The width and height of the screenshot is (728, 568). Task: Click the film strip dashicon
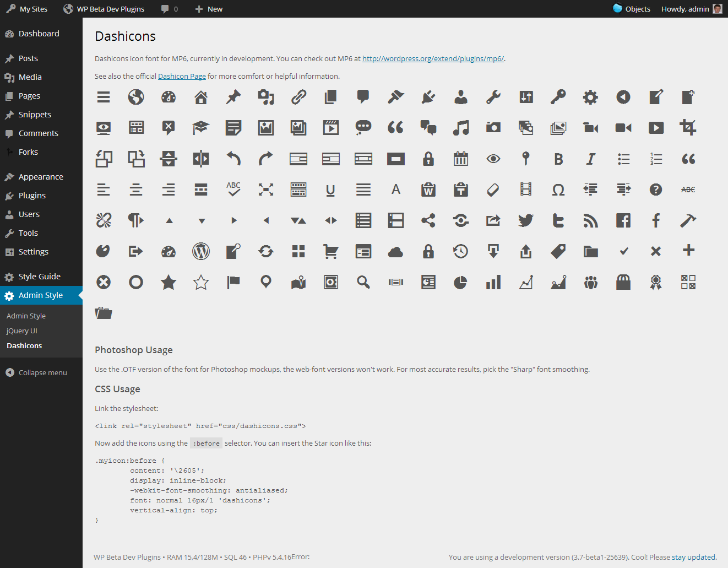(526, 190)
